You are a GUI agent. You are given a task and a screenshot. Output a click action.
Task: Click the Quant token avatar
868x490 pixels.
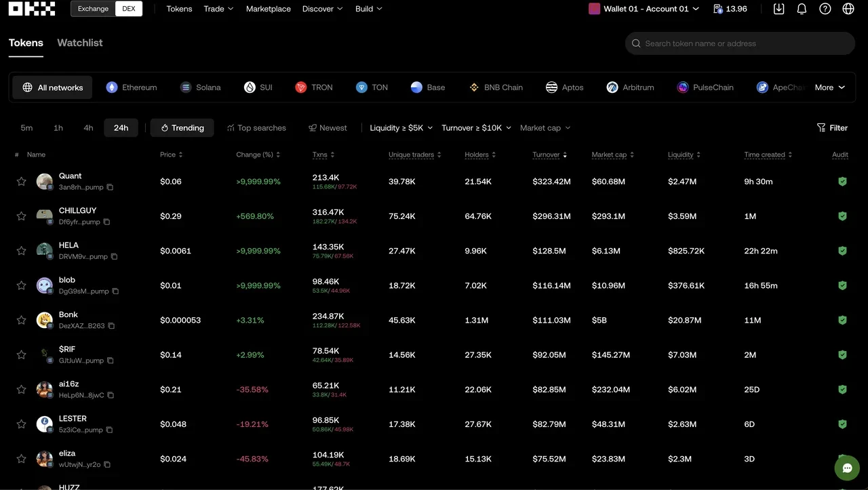(x=45, y=182)
